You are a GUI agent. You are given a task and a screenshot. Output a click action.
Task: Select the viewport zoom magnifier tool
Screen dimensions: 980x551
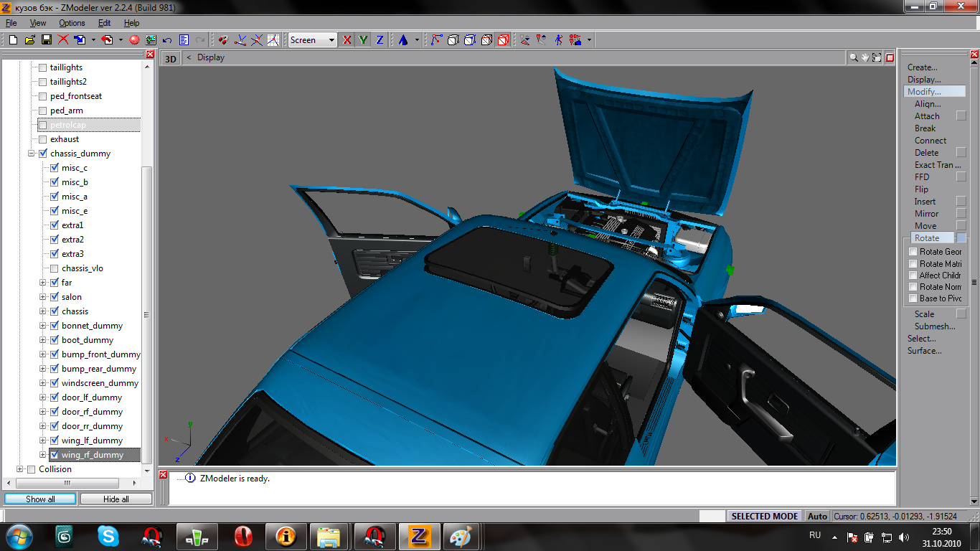point(854,57)
